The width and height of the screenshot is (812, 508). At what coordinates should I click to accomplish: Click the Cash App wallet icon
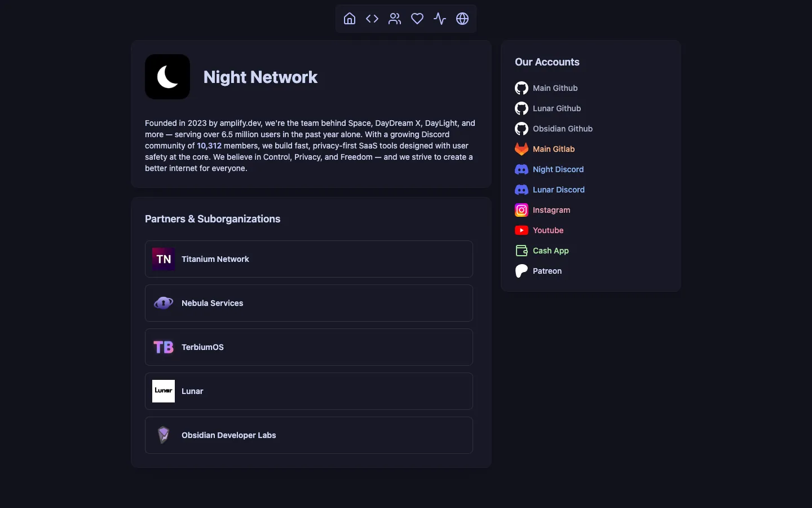pos(522,251)
